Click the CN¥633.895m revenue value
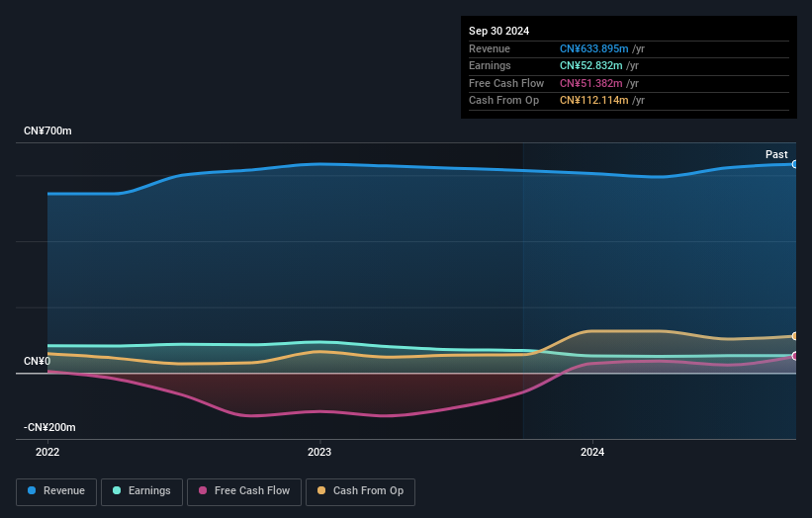The width and height of the screenshot is (812, 518). click(x=594, y=48)
